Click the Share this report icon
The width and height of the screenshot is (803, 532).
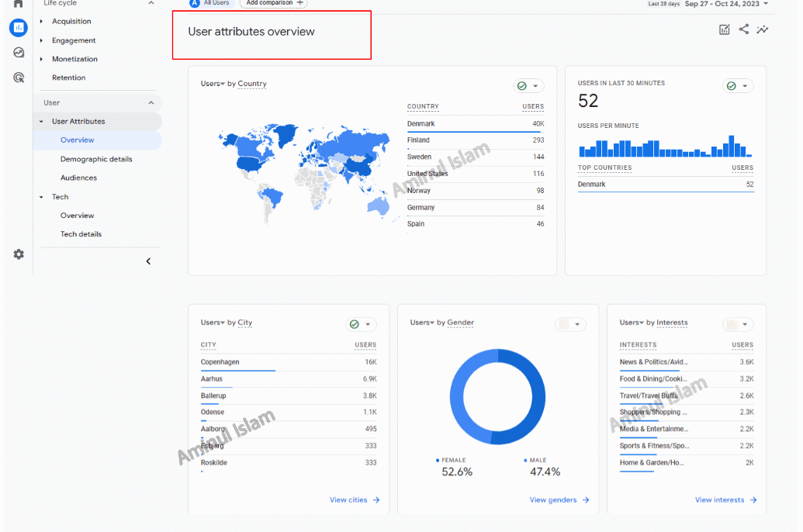click(x=744, y=29)
